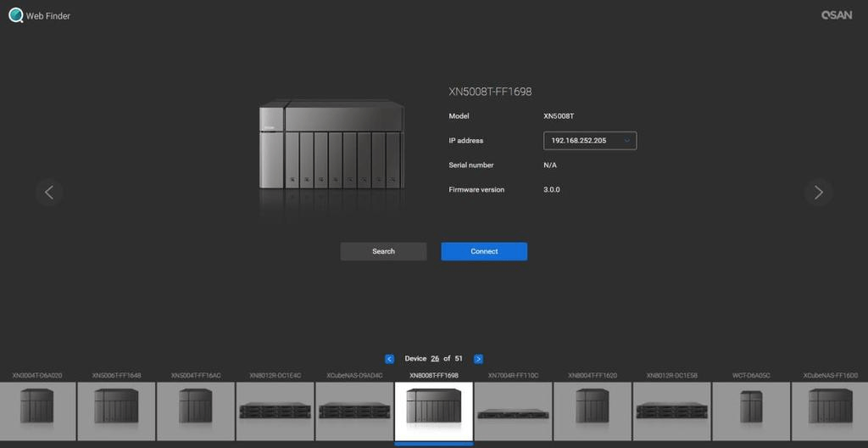The height and width of the screenshot is (448, 868).
Task: Click the Serial number label
Action: 471,165
